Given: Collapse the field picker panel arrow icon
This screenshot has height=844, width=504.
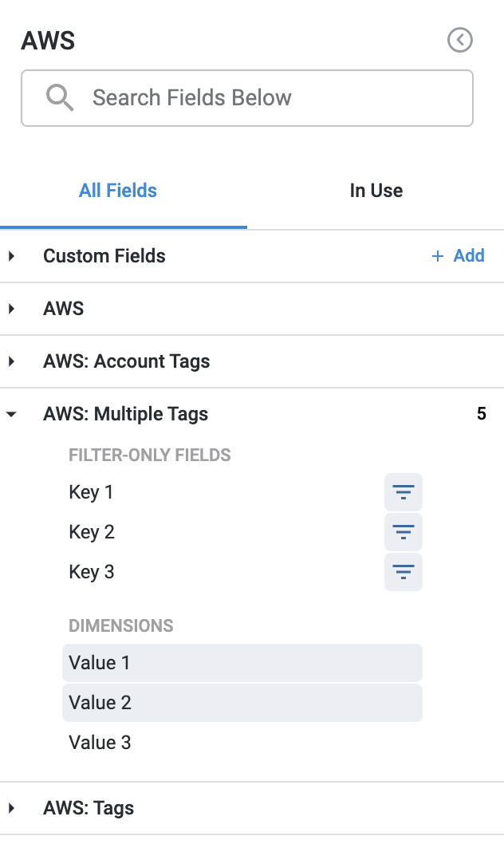Looking at the screenshot, I should coord(460,40).
